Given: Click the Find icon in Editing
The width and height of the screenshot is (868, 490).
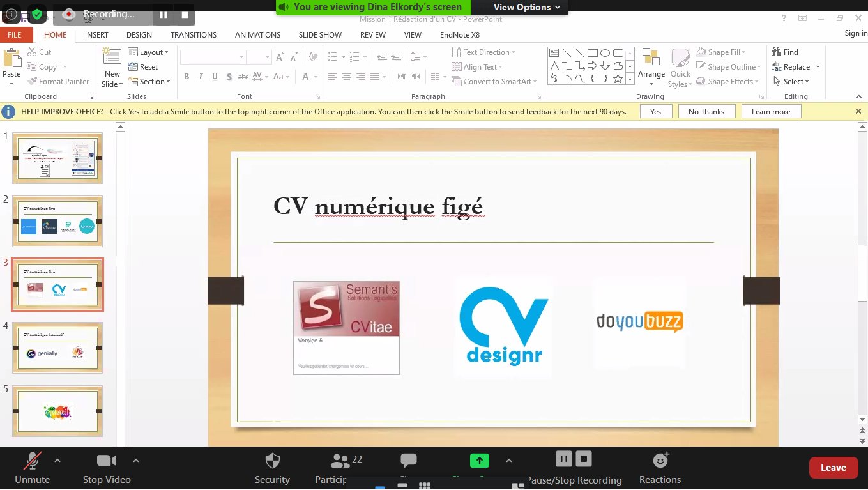Looking at the screenshot, I should 777,52.
